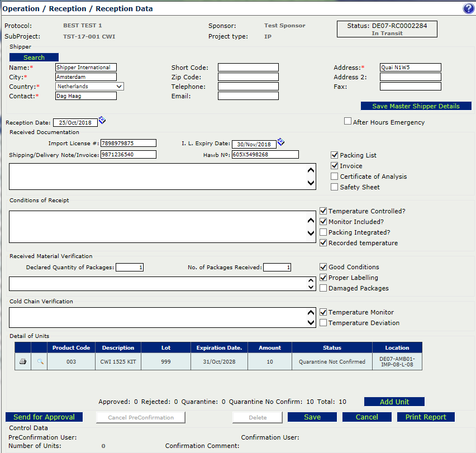Click the Zip Code input field
This screenshot has height=453, width=476.
coord(248,77)
